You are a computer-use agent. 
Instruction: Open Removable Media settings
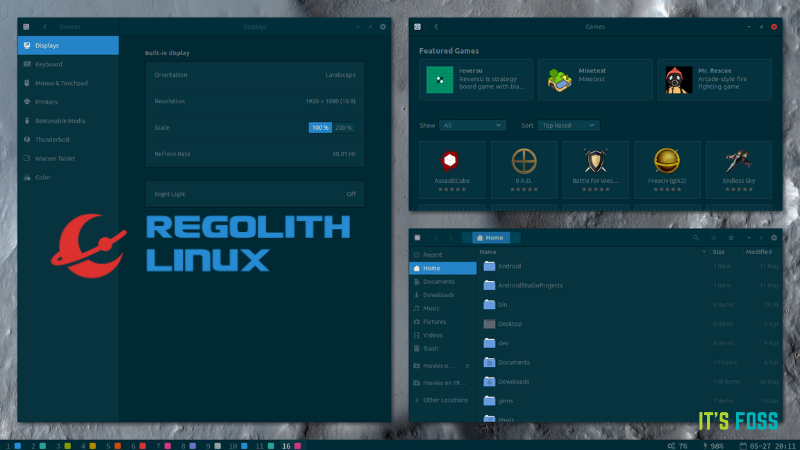(x=68, y=121)
